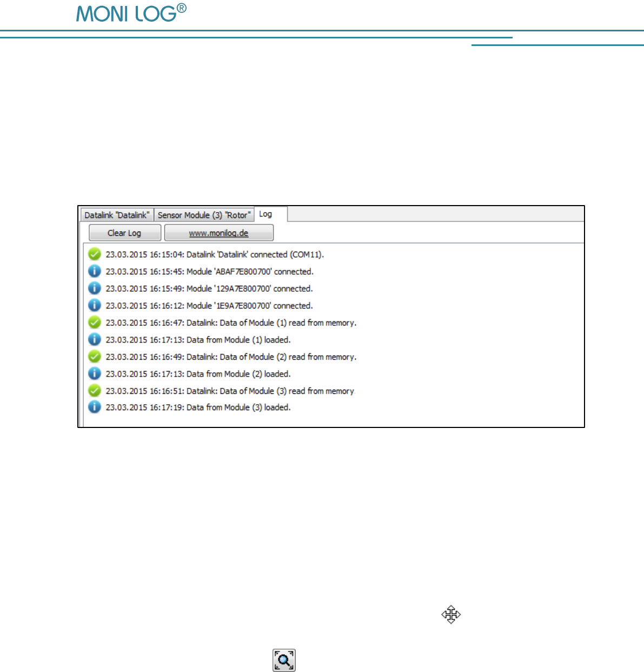Select log line "Module 'ABAF7E800700' connected."
The image size is (644, 672).
[x=209, y=272]
